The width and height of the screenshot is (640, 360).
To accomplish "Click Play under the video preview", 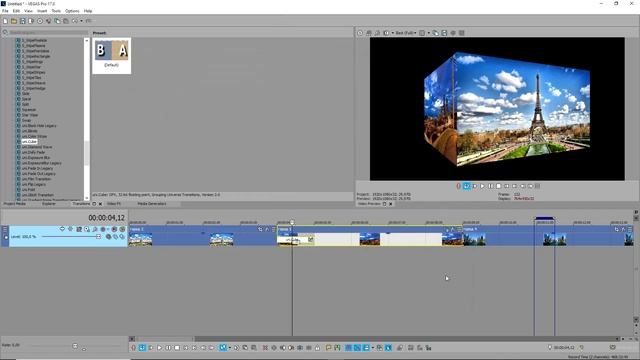I will coord(482,186).
